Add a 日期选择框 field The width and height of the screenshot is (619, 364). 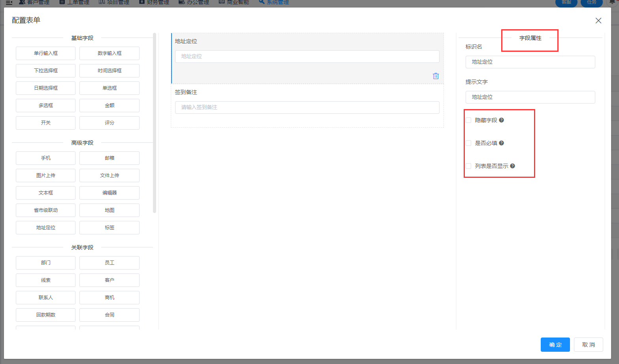click(45, 88)
